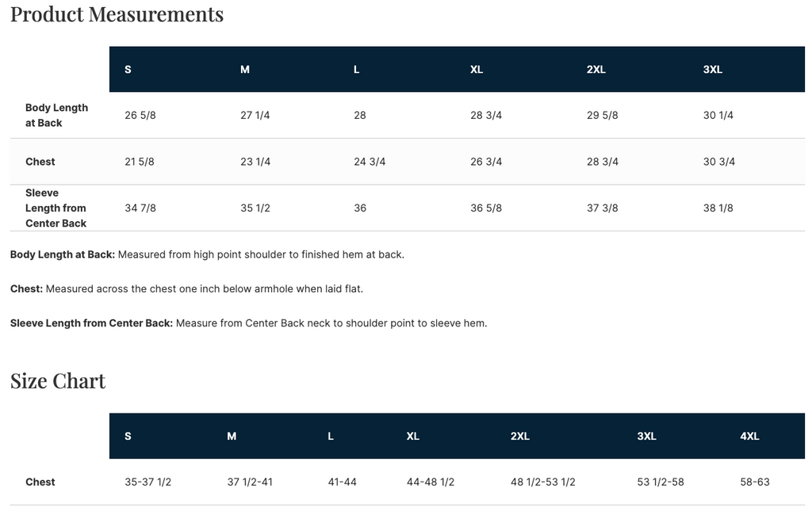The image size is (812, 511).
Task: Click the Size Chart heading
Action: [58, 381]
